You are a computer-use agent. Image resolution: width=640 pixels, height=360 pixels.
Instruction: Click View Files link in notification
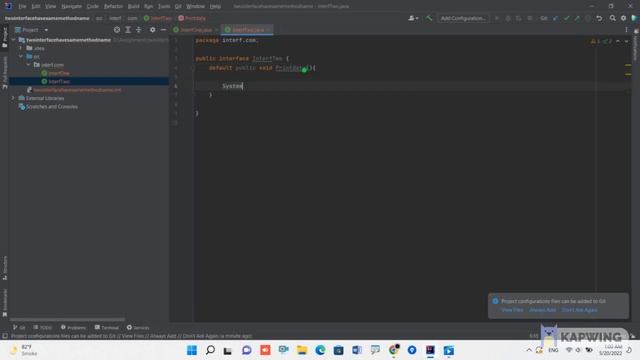point(512,310)
